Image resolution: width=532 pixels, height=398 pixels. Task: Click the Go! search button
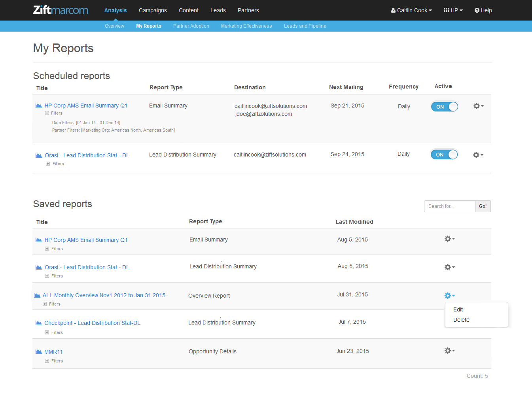[483, 206]
